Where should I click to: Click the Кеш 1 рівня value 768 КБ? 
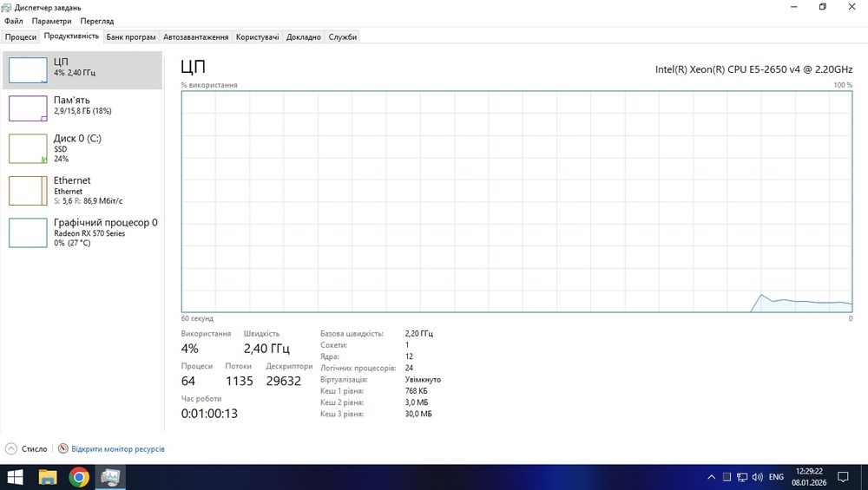click(x=417, y=391)
